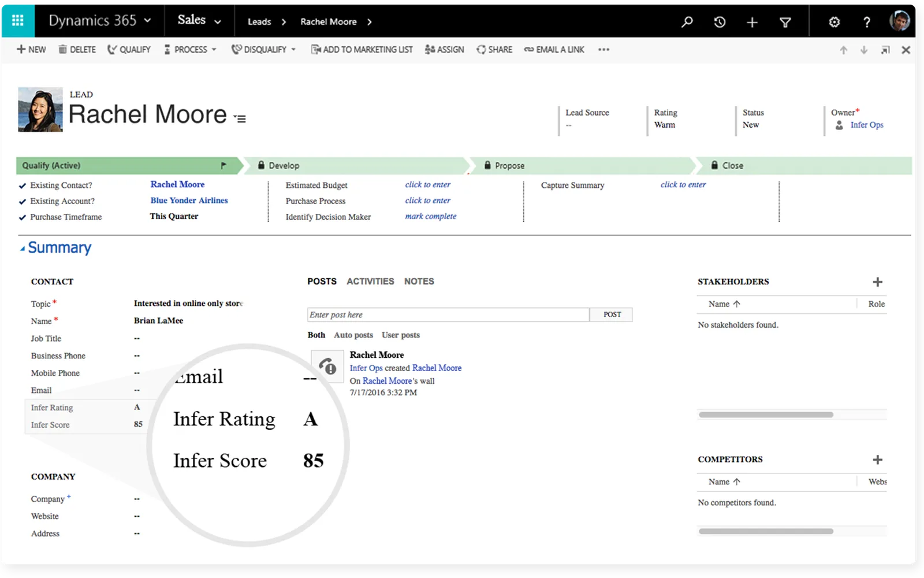Filter wall by User posts

click(401, 335)
